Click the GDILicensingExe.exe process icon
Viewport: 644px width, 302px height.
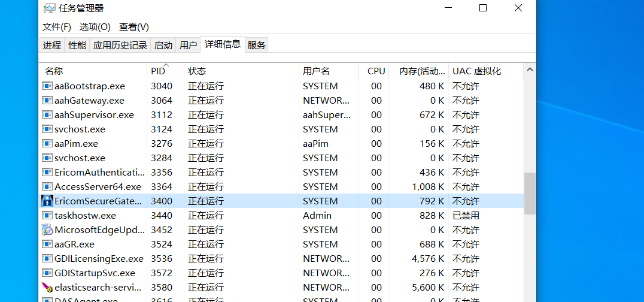(x=47, y=259)
